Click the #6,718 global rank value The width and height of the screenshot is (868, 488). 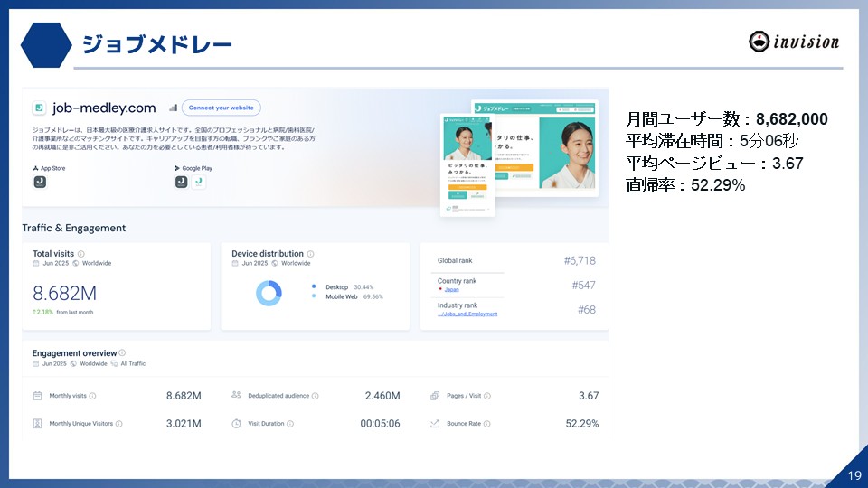pyautogui.click(x=580, y=260)
